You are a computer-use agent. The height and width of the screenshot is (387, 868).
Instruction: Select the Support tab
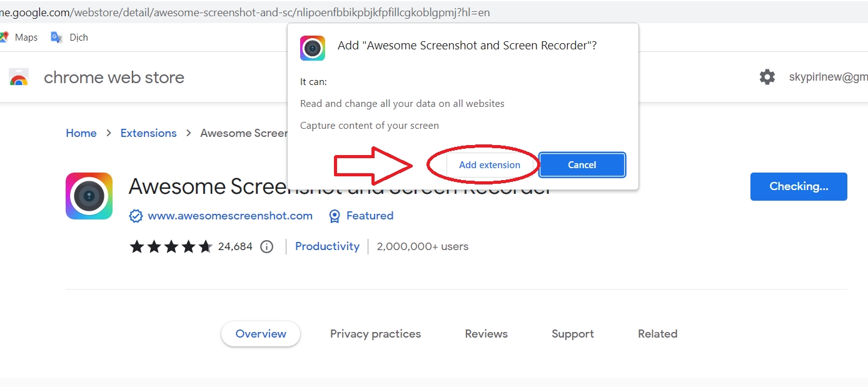(x=572, y=334)
